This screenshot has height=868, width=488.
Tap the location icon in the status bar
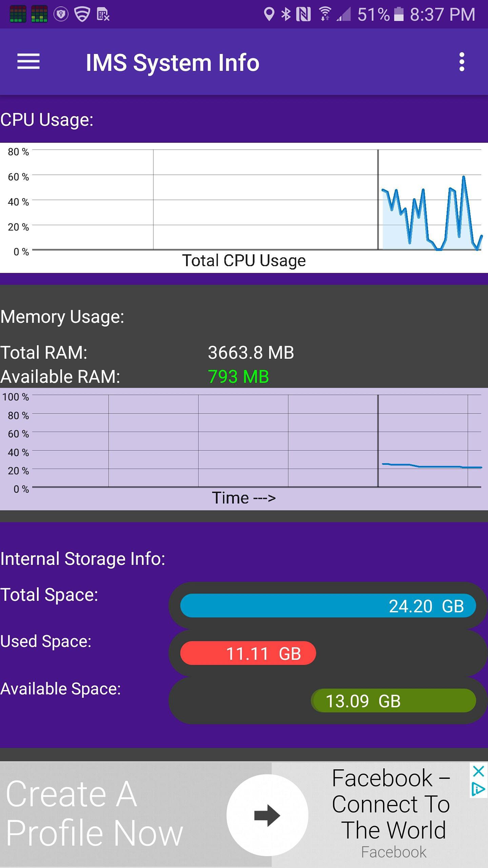click(x=269, y=14)
